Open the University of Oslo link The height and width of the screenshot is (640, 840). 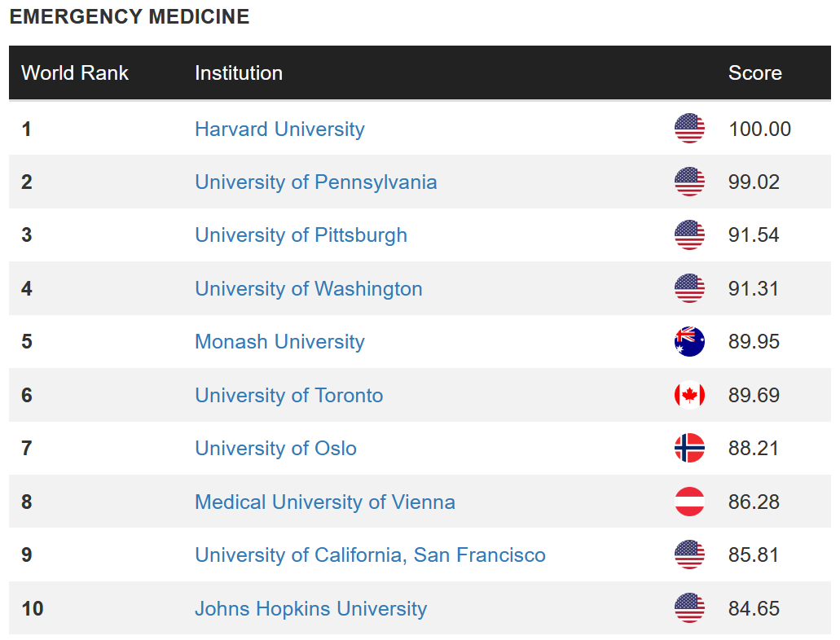275,448
